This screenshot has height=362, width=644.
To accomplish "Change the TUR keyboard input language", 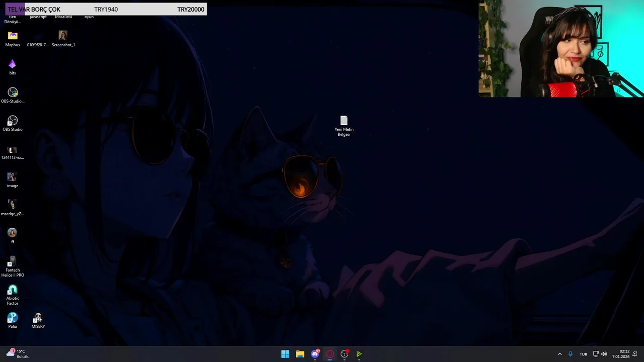I will [583, 354].
